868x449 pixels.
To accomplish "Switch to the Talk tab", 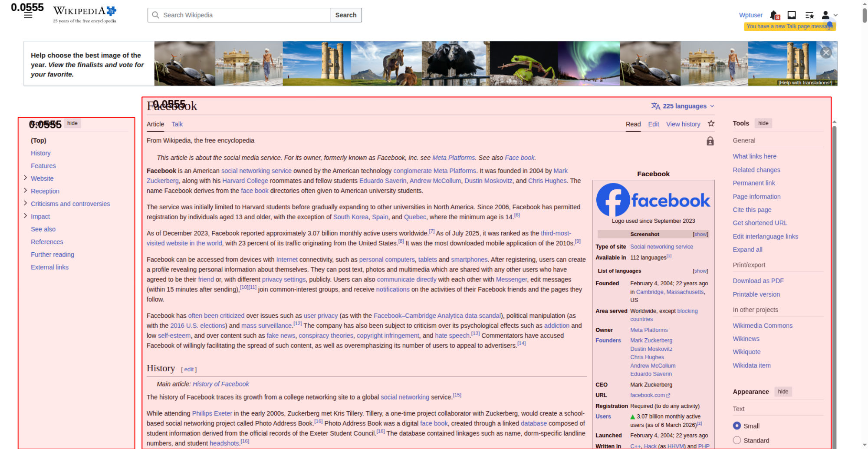I will pyautogui.click(x=177, y=124).
